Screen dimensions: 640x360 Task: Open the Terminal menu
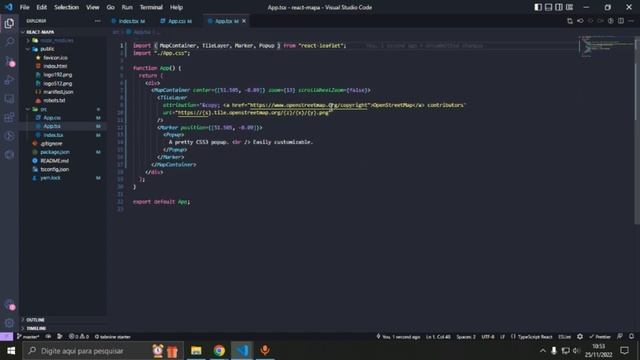151,7
